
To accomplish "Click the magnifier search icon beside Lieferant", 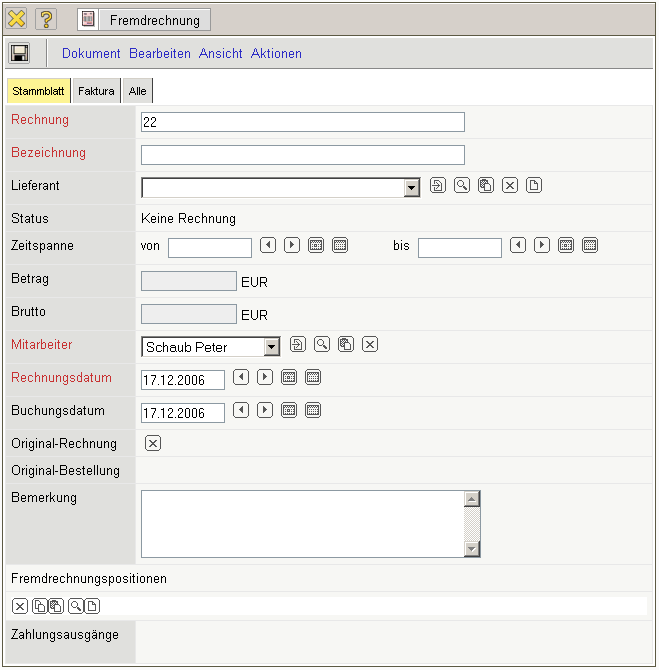I will [x=462, y=185].
